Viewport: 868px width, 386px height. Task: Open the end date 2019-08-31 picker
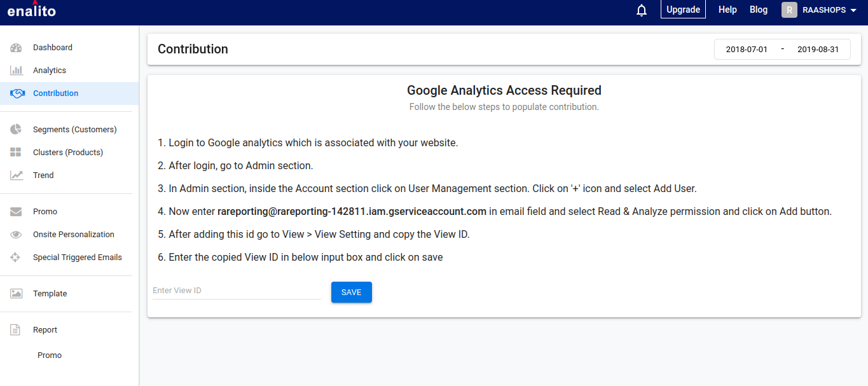tap(818, 50)
